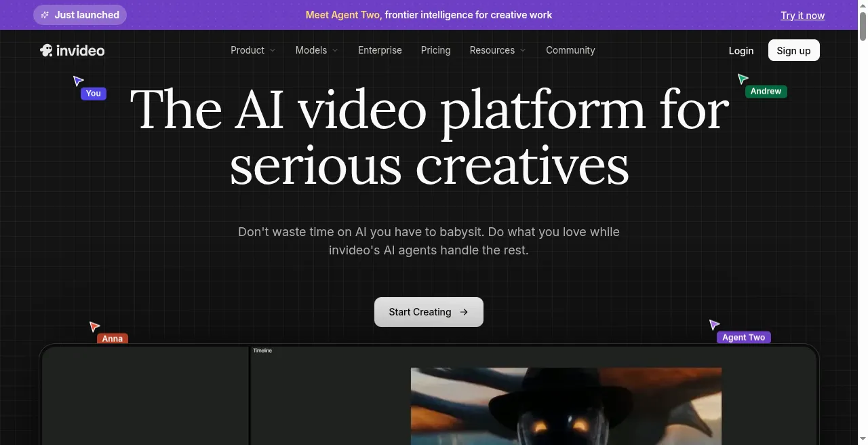This screenshot has height=445, width=868.
Task: Open the Community nav link
Action: click(570, 50)
